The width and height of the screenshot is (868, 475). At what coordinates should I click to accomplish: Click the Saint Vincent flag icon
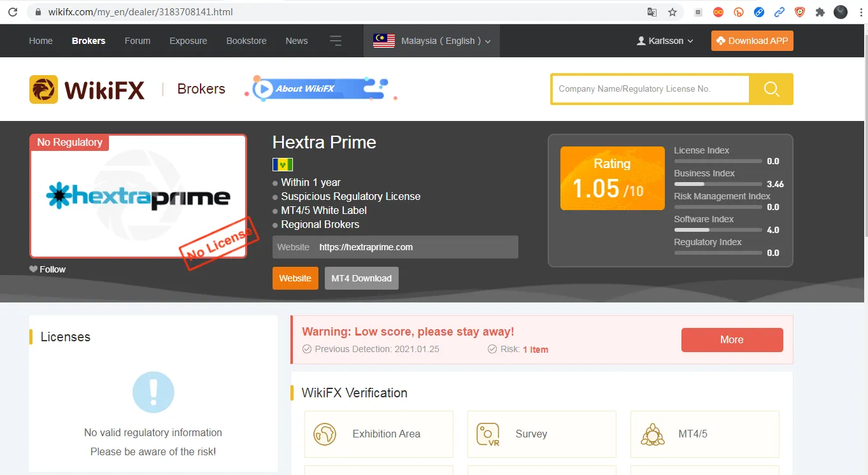283,165
